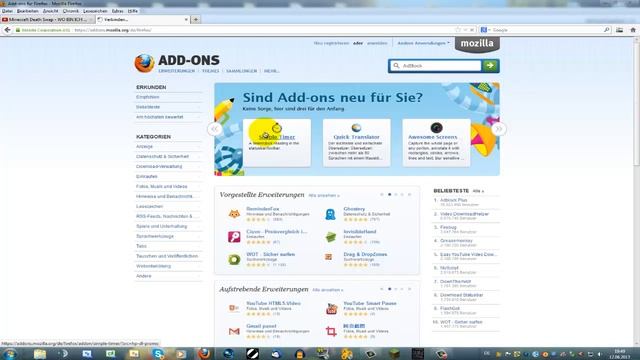Open Datenschutz & Sicherheit category
This screenshot has width=640, height=360.
click(x=162, y=156)
